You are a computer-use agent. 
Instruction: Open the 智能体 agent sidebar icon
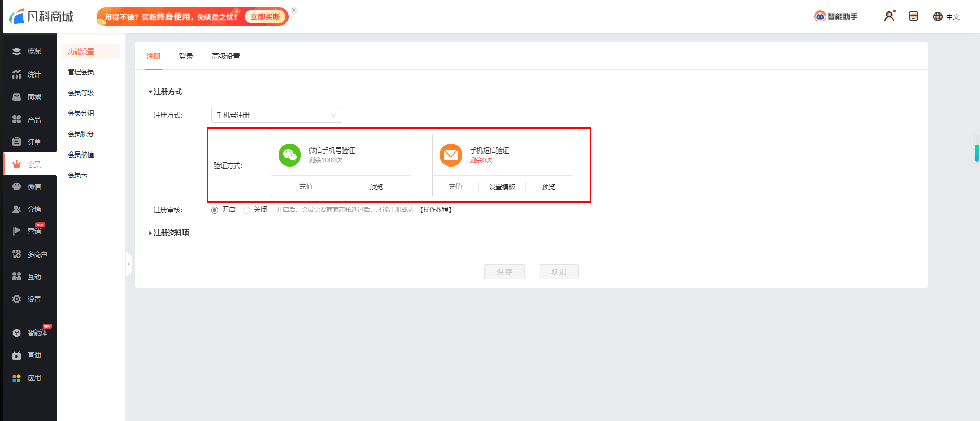[17, 333]
